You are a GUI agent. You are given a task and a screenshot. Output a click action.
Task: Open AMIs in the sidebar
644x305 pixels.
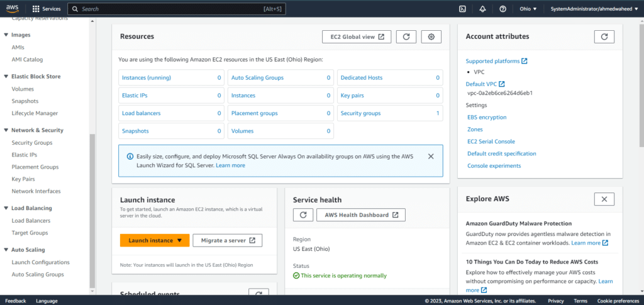point(18,48)
